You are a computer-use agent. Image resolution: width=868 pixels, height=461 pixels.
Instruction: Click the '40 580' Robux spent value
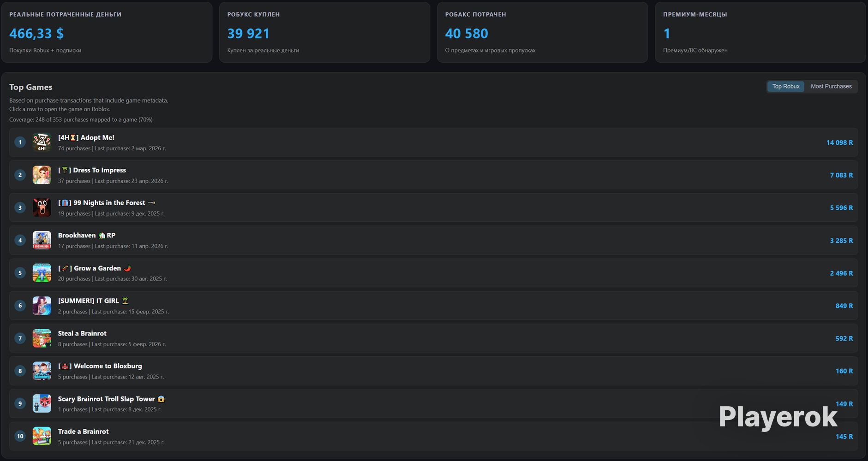pos(467,33)
